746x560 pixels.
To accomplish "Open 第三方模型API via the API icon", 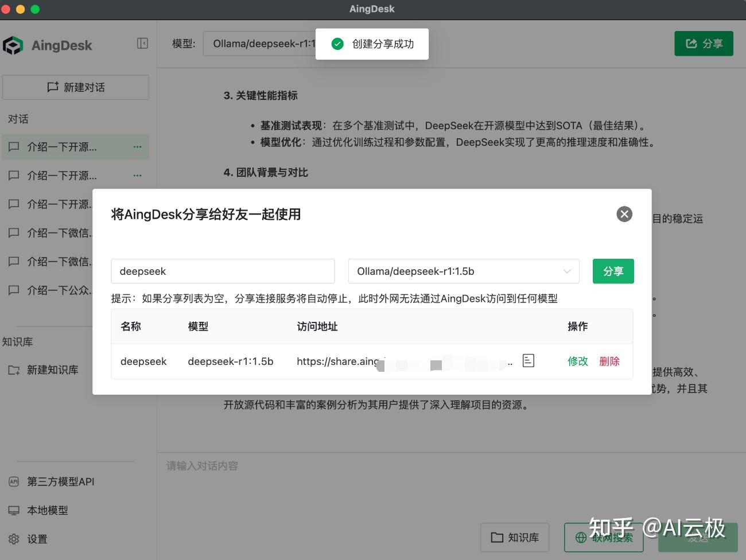I will click(x=14, y=481).
